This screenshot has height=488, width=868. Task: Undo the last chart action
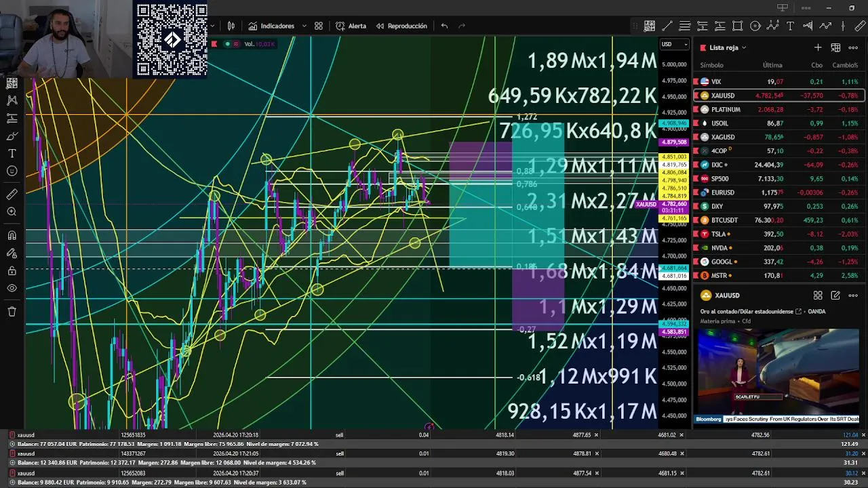[x=444, y=26]
